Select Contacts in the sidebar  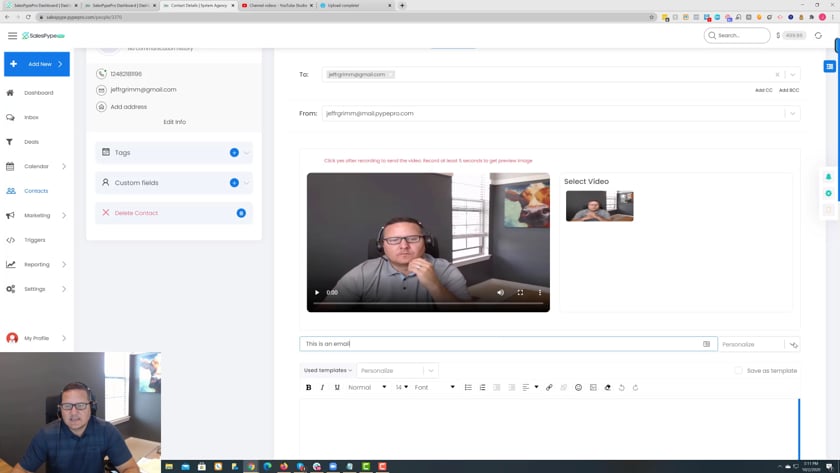(x=36, y=191)
